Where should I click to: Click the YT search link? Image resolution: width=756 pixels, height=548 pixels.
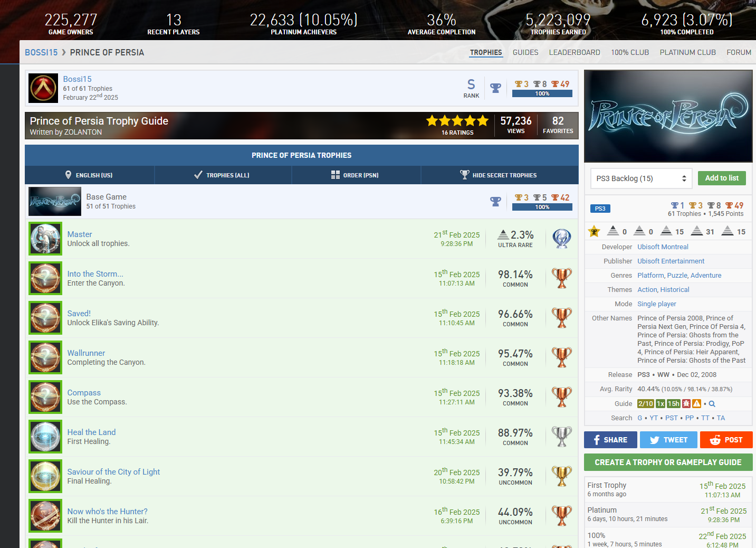click(654, 418)
